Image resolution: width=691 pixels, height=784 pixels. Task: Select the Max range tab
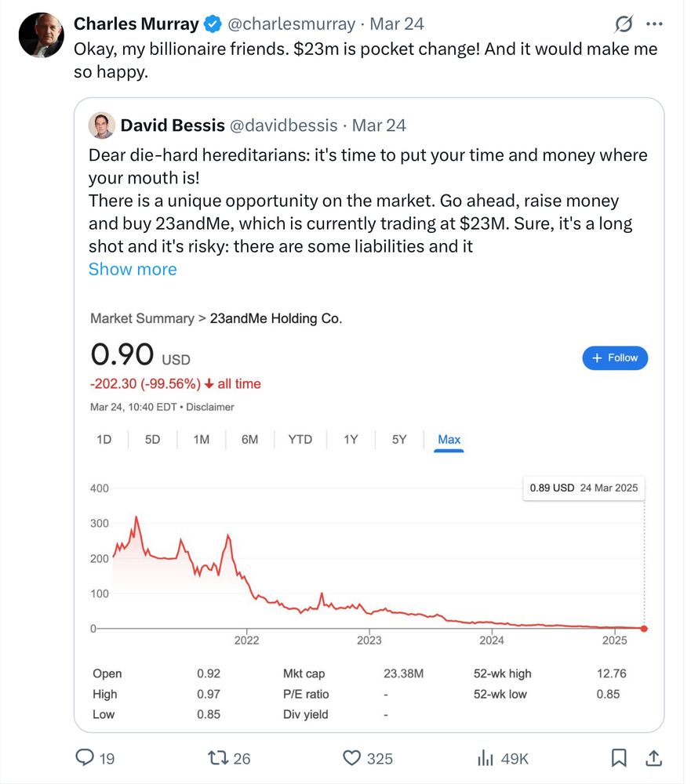[449, 439]
